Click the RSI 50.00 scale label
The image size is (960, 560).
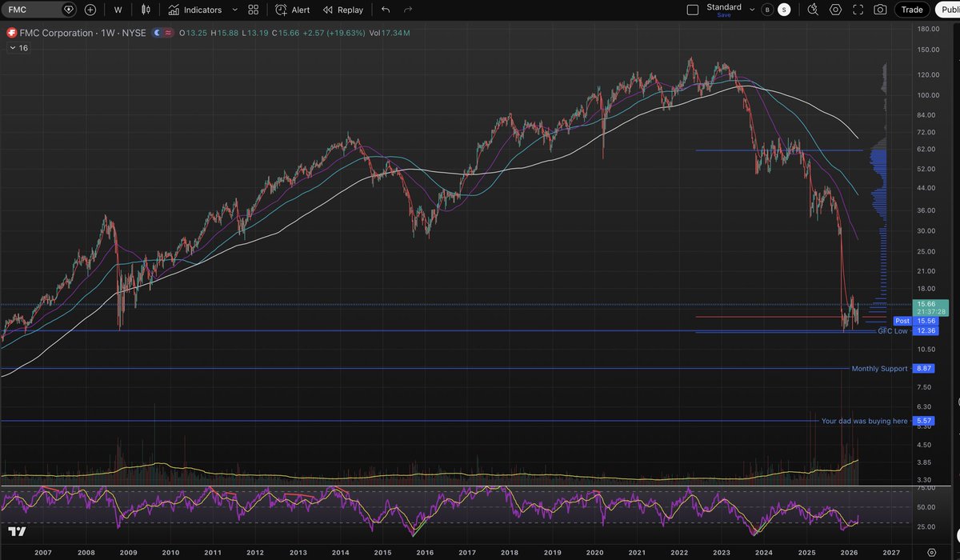coord(926,507)
